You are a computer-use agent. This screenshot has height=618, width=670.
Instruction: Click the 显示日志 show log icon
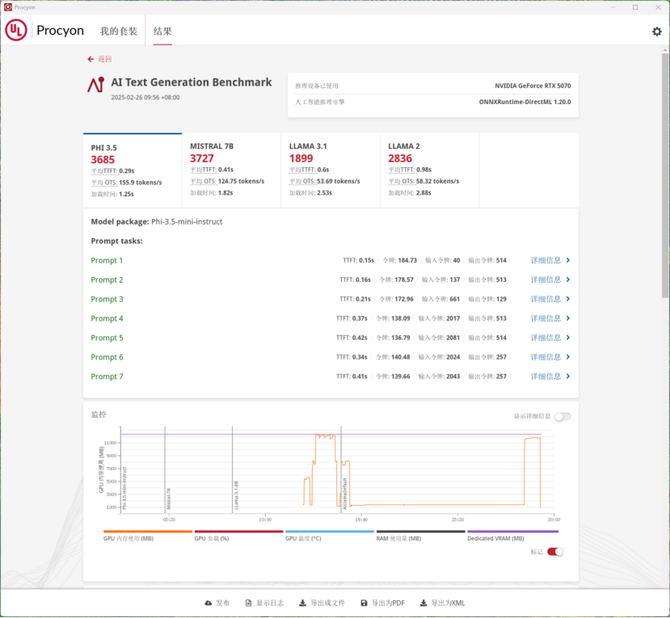[249, 603]
